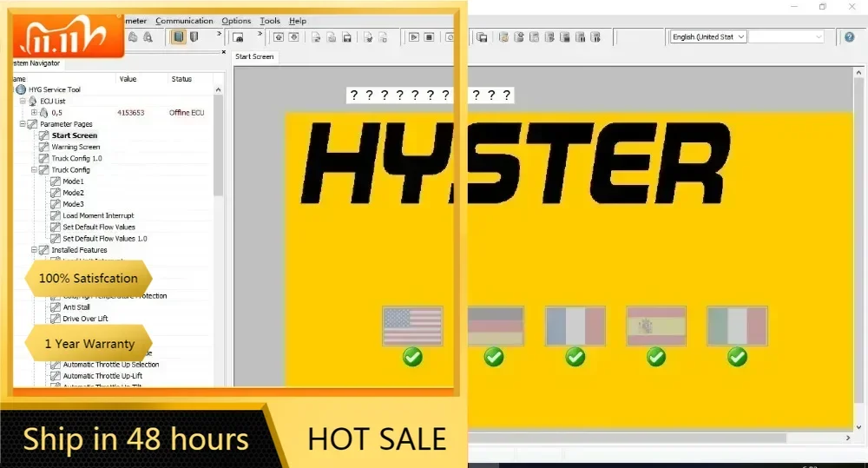Select the United States flag language

tap(412, 326)
